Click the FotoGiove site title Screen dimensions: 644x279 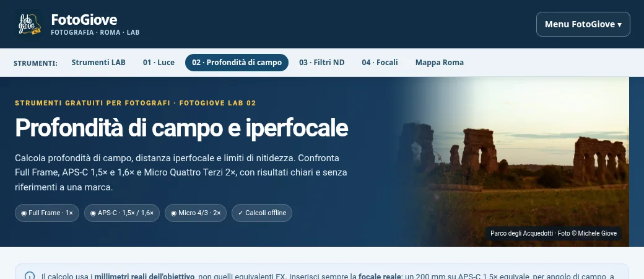(x=84, y=19)
